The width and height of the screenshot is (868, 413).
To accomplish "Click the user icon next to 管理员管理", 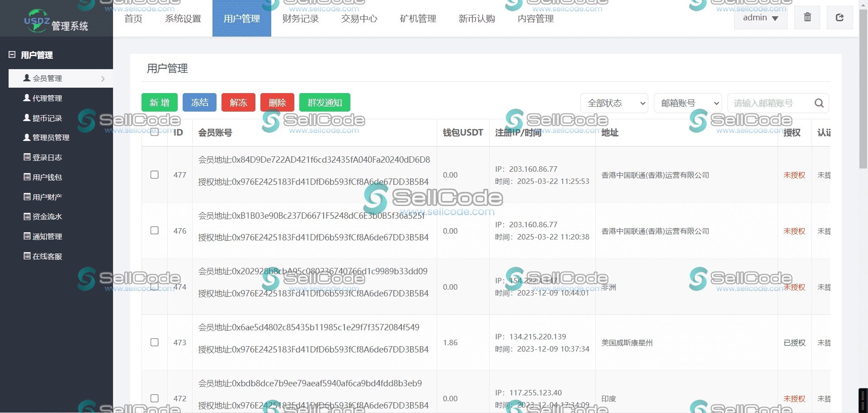I will click(x=27, y=137).
